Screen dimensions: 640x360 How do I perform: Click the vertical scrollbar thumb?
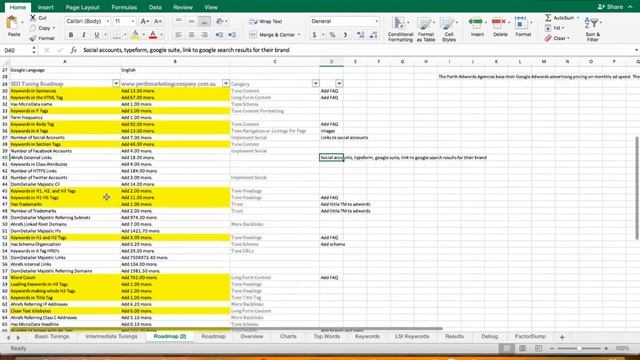click(637, 188)
